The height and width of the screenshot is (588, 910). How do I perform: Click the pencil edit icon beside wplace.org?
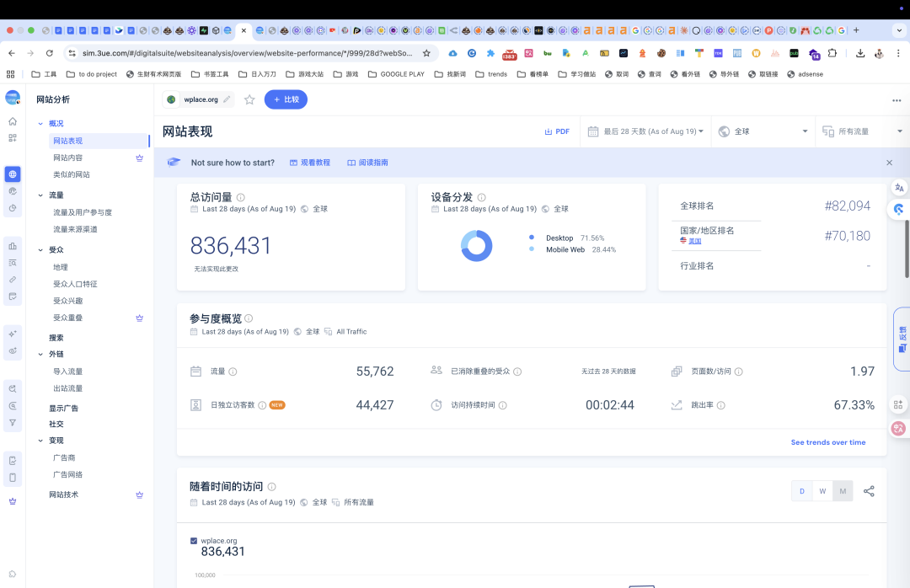point(227,99)
